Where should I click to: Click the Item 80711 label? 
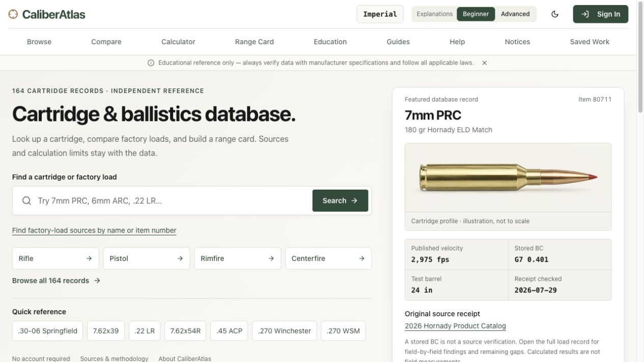[x=595, y=100]
